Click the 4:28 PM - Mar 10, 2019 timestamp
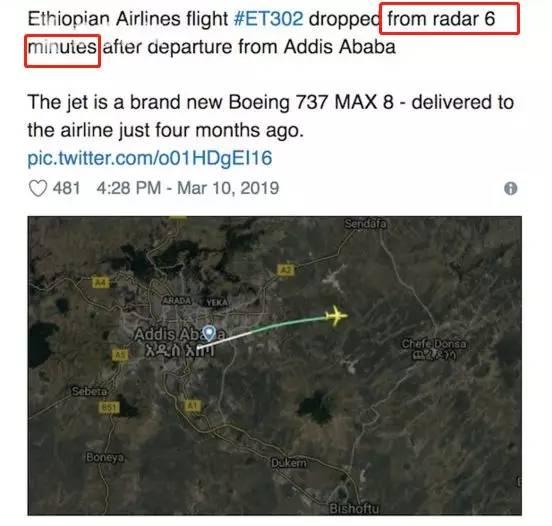Viewport: 552px width, 526px height. pyautogui.click(x=188, y=188)
